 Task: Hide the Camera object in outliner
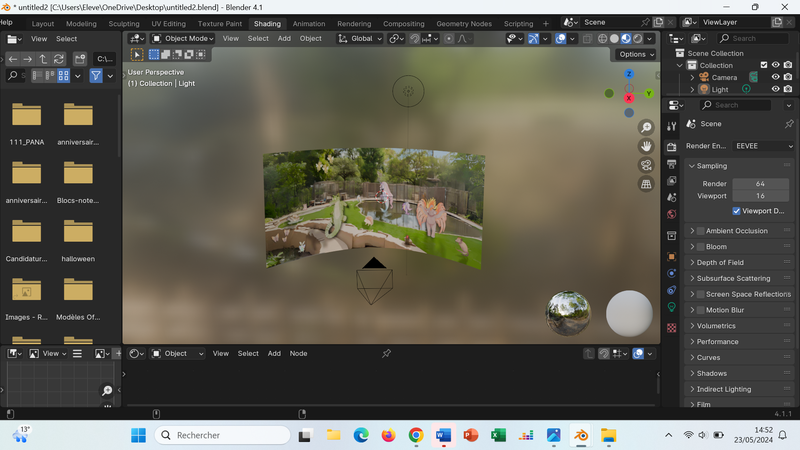pyautogui.click(x=775, y=77)
